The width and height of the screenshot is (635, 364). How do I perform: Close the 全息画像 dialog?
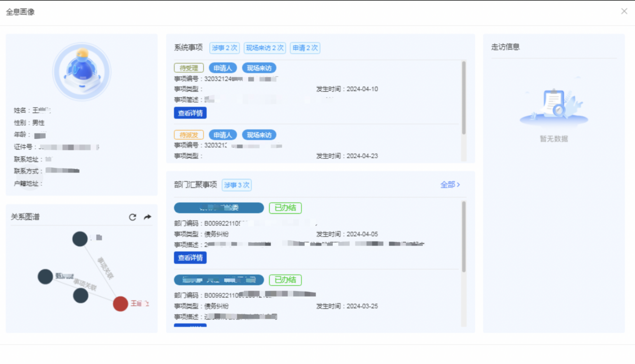(x=624, y=11)
